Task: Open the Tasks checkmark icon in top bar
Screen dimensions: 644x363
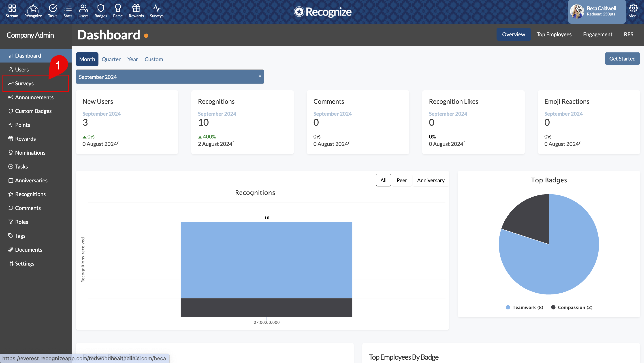Action: [53, 11]
